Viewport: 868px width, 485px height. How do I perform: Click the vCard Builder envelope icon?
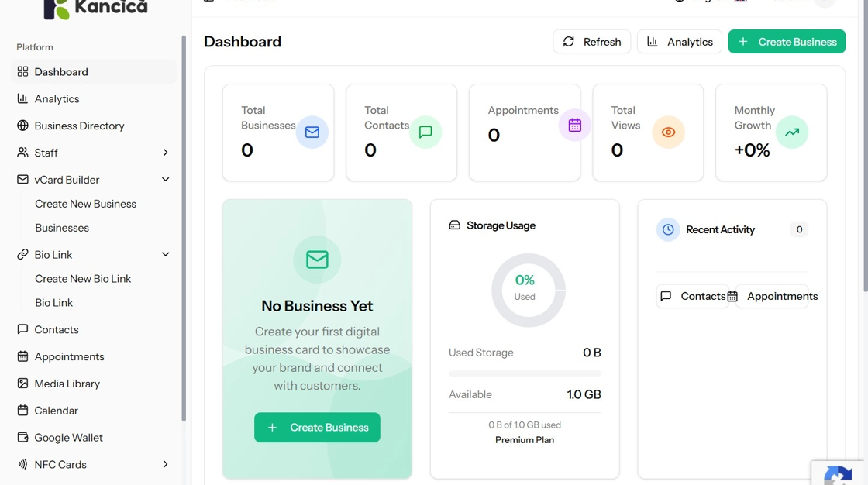[x=22, y=180]
